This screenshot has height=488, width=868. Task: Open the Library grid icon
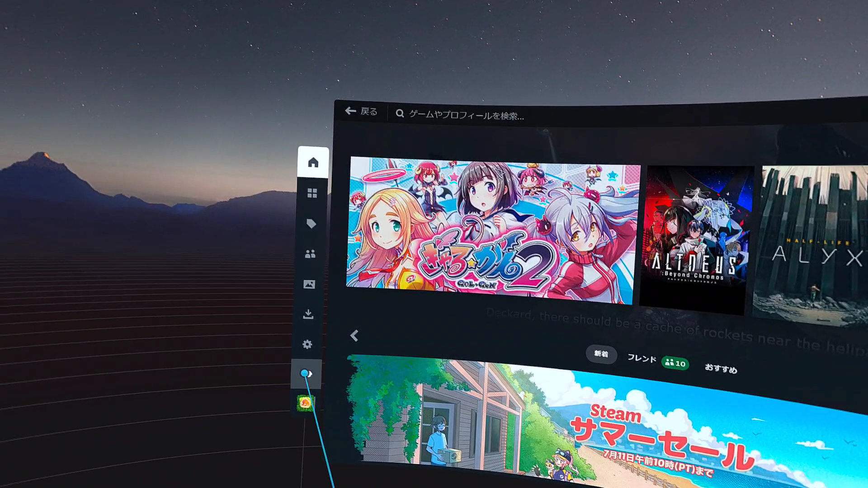pos(312,193)
